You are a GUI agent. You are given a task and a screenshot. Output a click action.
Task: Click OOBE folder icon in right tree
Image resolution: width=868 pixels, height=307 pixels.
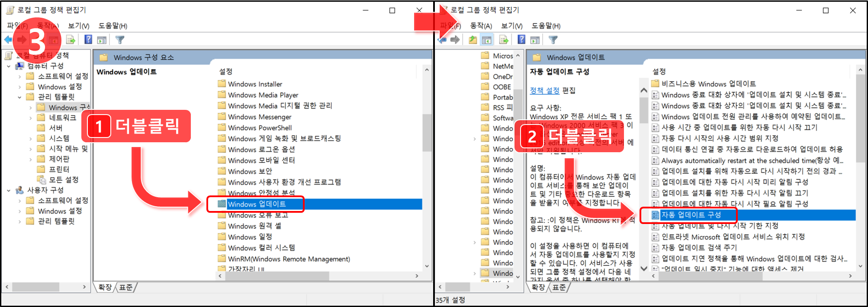point(485,86)
